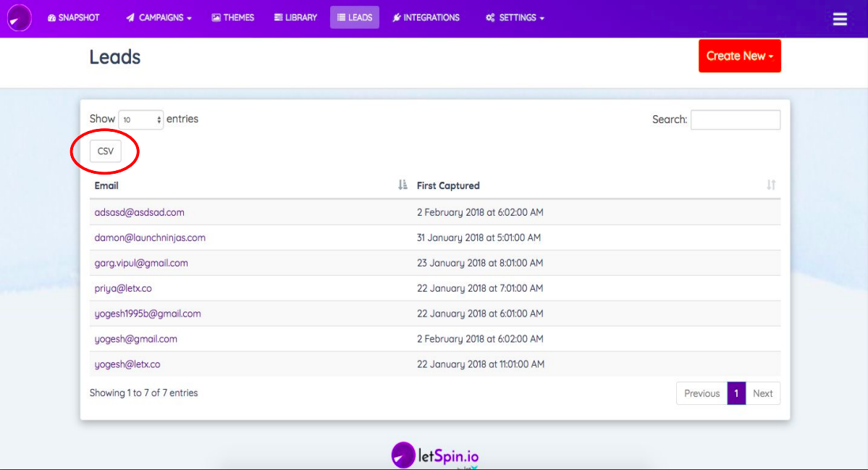Click date 22 January 2018 at 7:01:00 AM
This screenshot has height=470, width=868.
coord(480,288)
